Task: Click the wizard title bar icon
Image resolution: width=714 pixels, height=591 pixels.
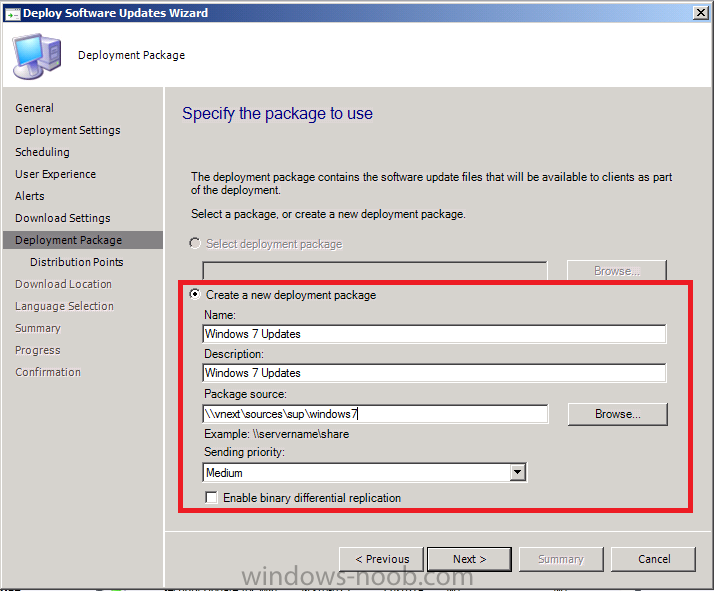Action: [x=12, y=14]
